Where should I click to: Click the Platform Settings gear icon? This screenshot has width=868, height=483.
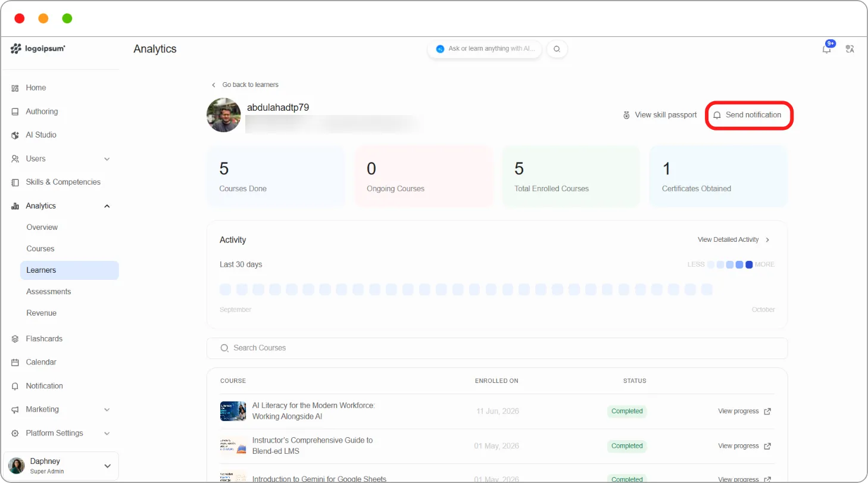pos(15,433)
